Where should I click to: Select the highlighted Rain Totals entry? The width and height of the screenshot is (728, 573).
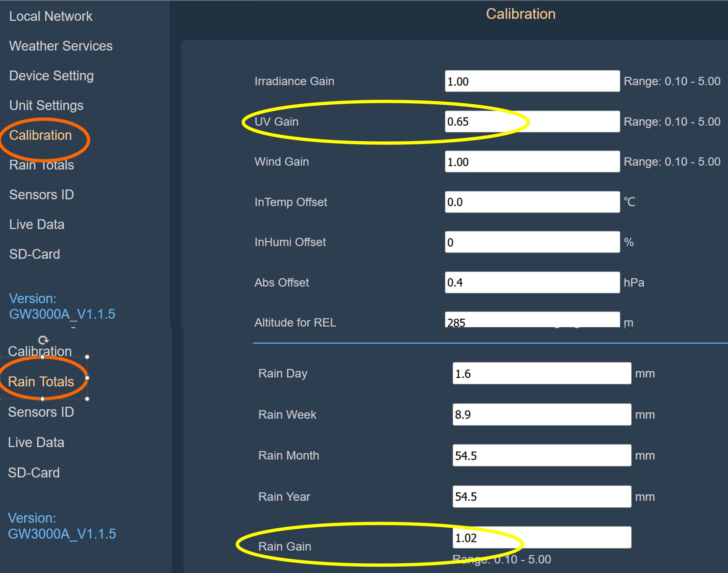click(41, 381)
